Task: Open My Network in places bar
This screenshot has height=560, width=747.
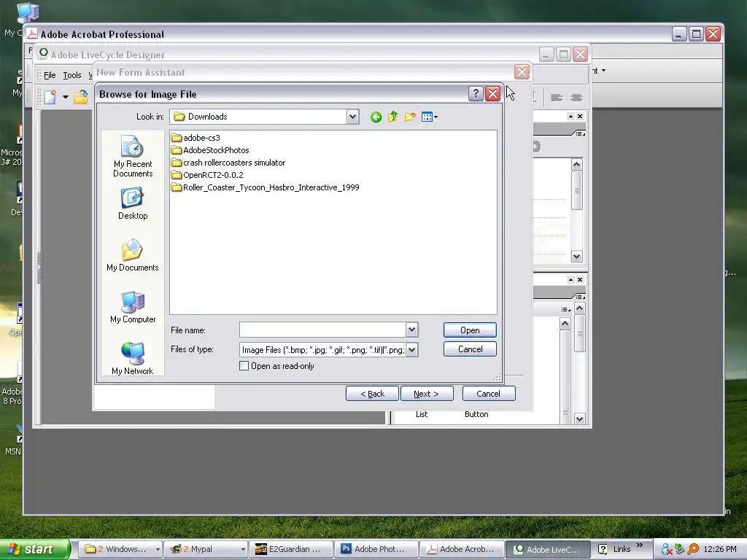Action: (x=133, y=358)
